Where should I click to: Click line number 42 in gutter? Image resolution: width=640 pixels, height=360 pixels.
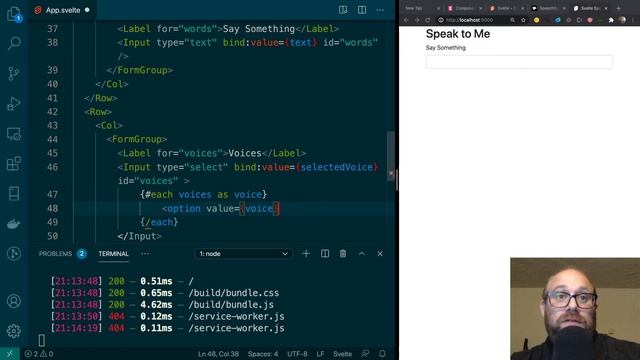[52, 111]
